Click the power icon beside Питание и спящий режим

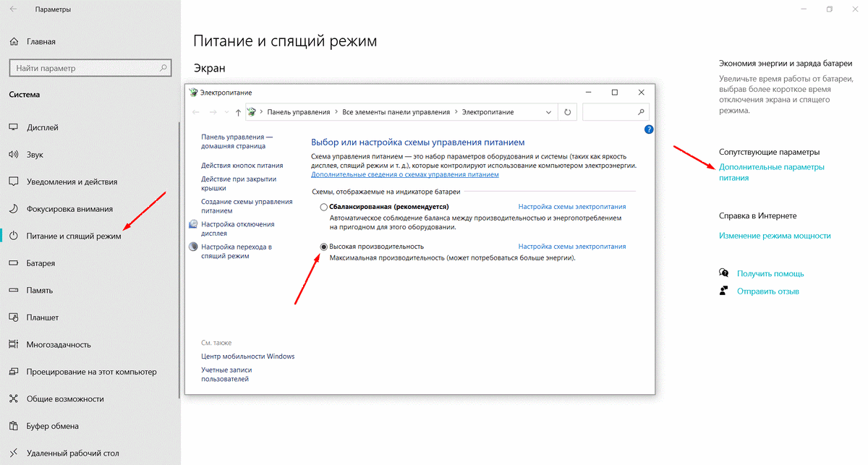click(x=13, y=236)
